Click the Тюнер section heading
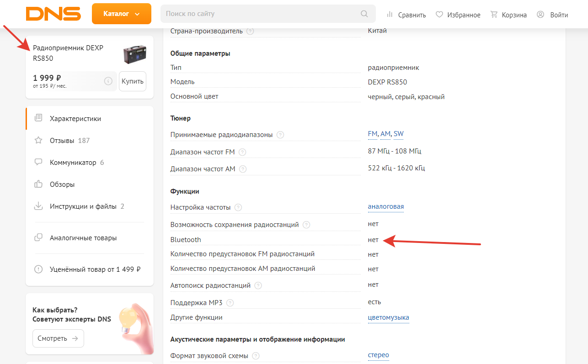The image size is (588, 364). pyautogui.click(x=181, y=118)
